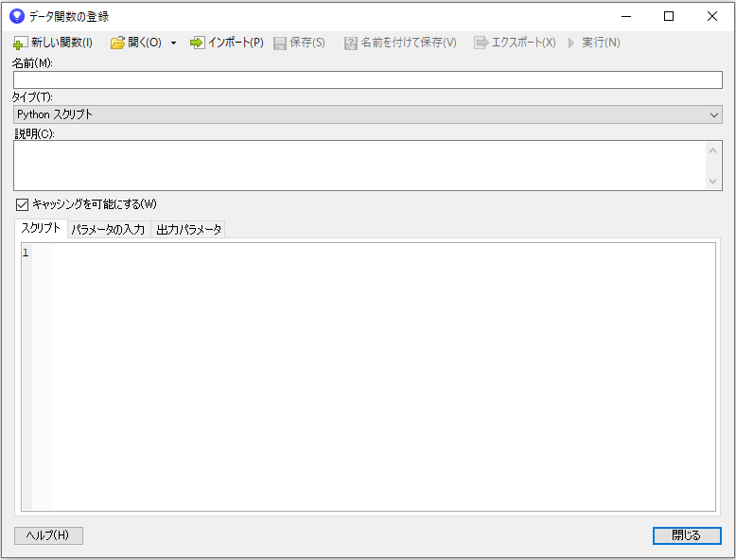The width and height of the screenshot is (736, 560).
Task: Focus the 名前(M) name input field
Action: [368, 79]
